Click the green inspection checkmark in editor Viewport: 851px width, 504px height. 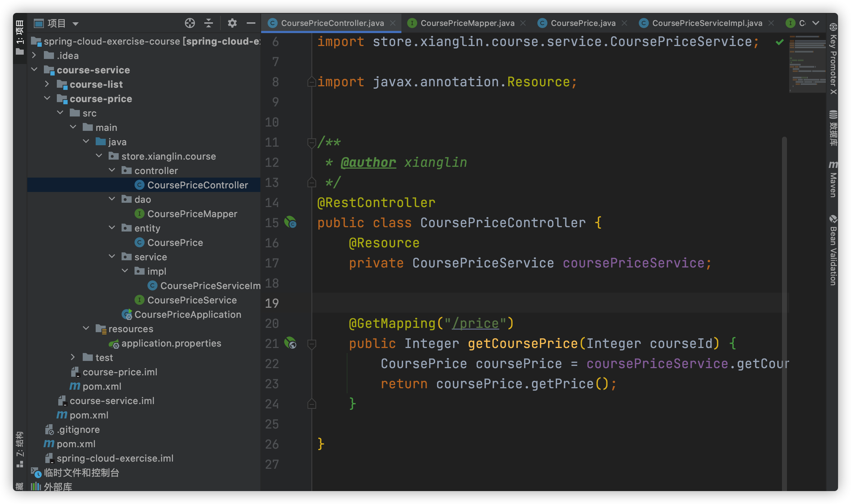[779, 42]
